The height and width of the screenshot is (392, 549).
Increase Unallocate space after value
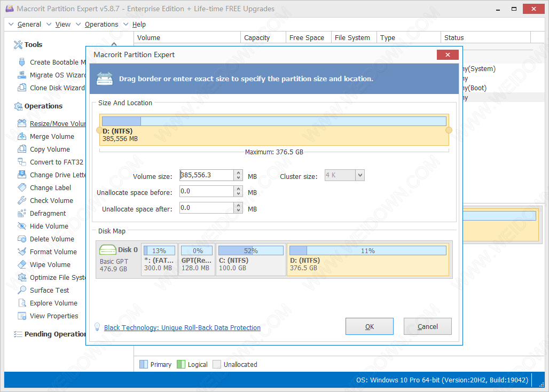coord(238,205)
